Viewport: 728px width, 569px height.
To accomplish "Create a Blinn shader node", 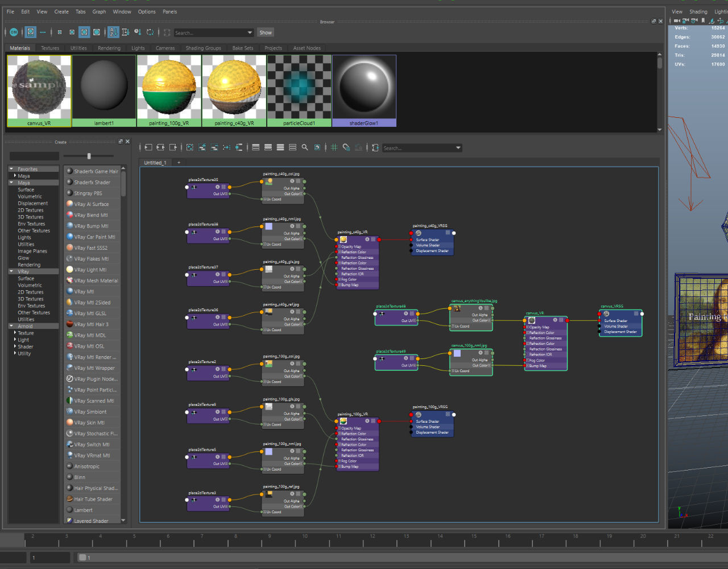I will pos(92,477).
